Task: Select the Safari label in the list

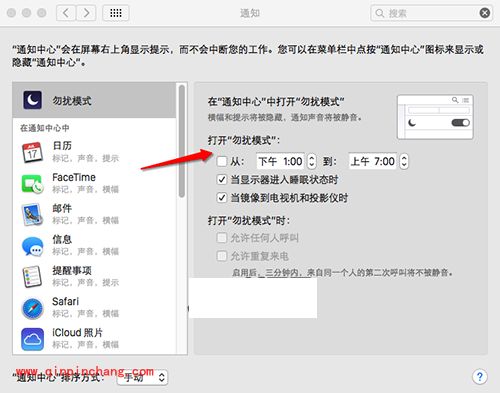Action: coord(65,301)
